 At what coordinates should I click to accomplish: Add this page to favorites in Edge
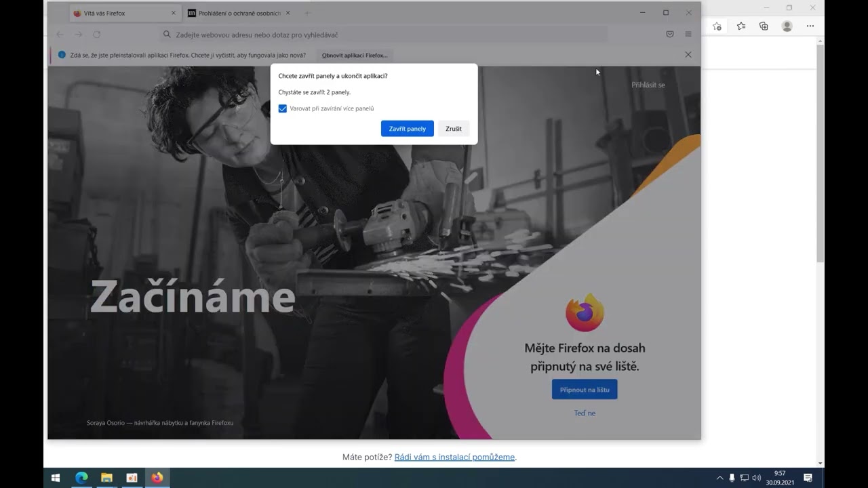pyautogui.click(x=717, y=26)
